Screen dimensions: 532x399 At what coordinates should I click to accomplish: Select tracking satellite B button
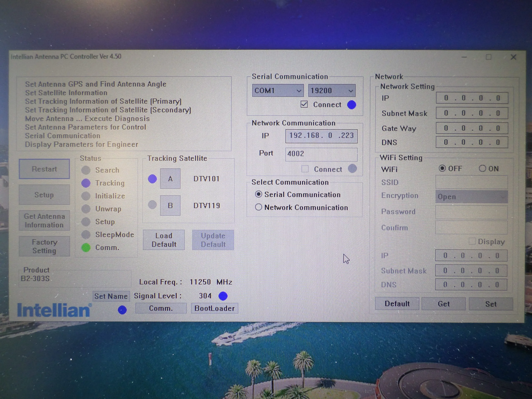tap(170, 205)
